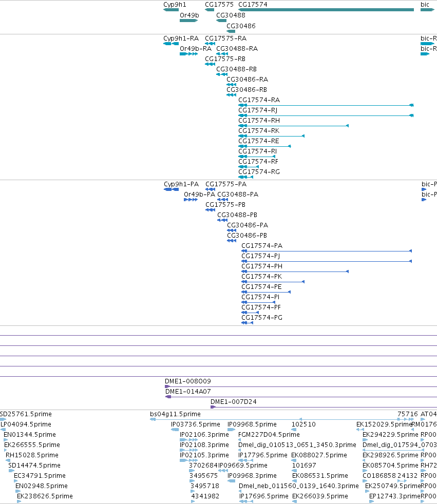Viewport: 437px width, 504px height.
Task: Select the CG17574-PJ protein label
Action: [x=261, y=256]
